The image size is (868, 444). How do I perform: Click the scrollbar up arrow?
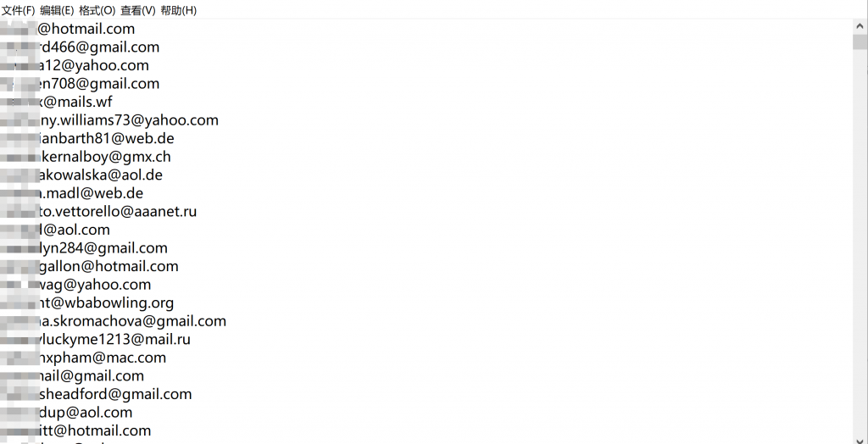coord(860,26)
